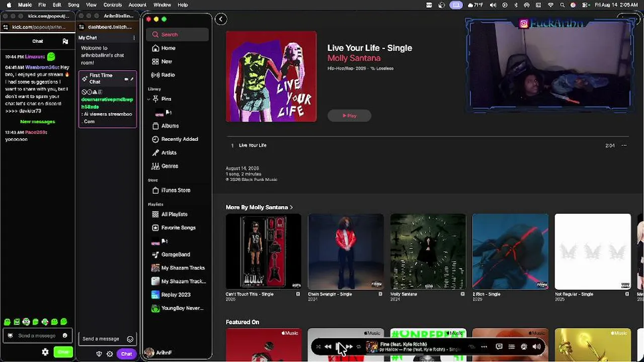Viewport: 644px width, 362px height.
Task: Open the YoungBoy Never... playlist
Action: click(x=182, y=308)
